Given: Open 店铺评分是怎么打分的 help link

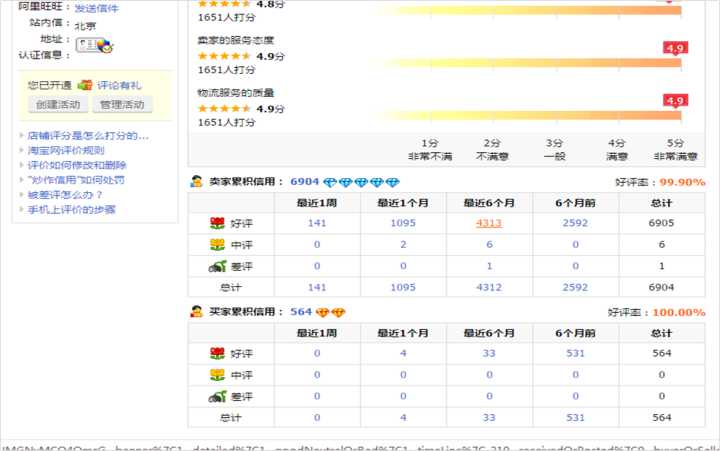Looking at the screenshot, I should 88,135.
